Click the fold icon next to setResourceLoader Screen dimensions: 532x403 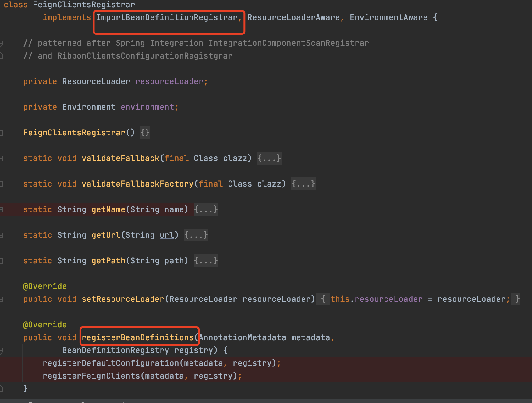[2, 299]
